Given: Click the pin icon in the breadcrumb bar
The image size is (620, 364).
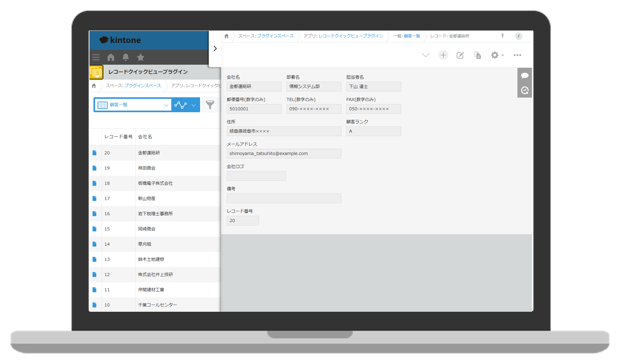Looking at the screenshot, I should coord(502,36).
